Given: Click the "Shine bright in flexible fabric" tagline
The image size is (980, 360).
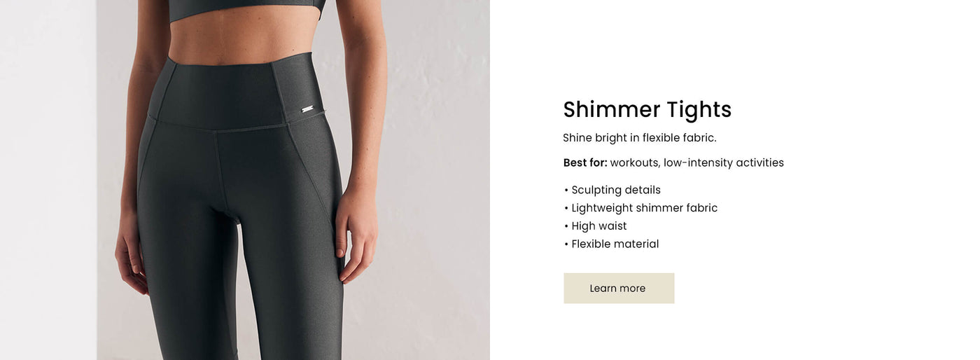Looking at the screenshot, I should (640, 138).
